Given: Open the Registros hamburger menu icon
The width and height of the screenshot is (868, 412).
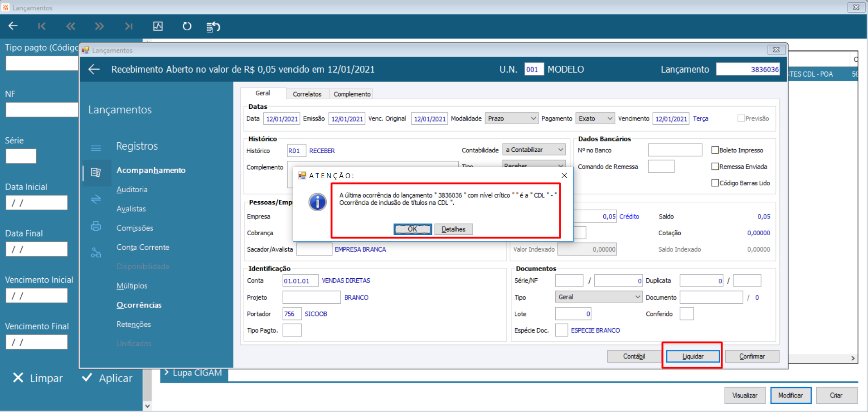Looking at the screenshot, I should click(x=96, y=148).
